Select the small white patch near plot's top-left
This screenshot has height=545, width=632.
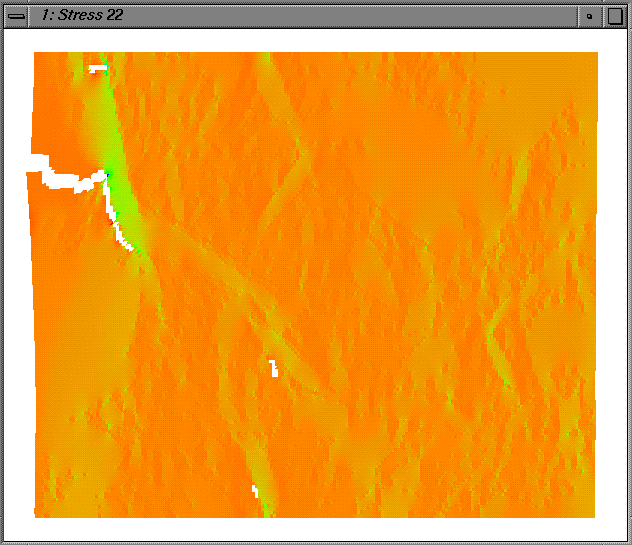[97, 68]
